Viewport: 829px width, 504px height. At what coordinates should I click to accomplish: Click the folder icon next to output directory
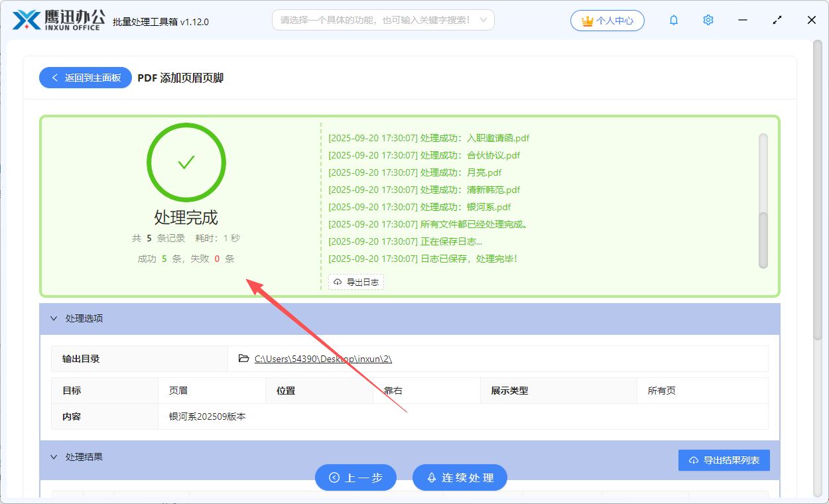(243, 358)
